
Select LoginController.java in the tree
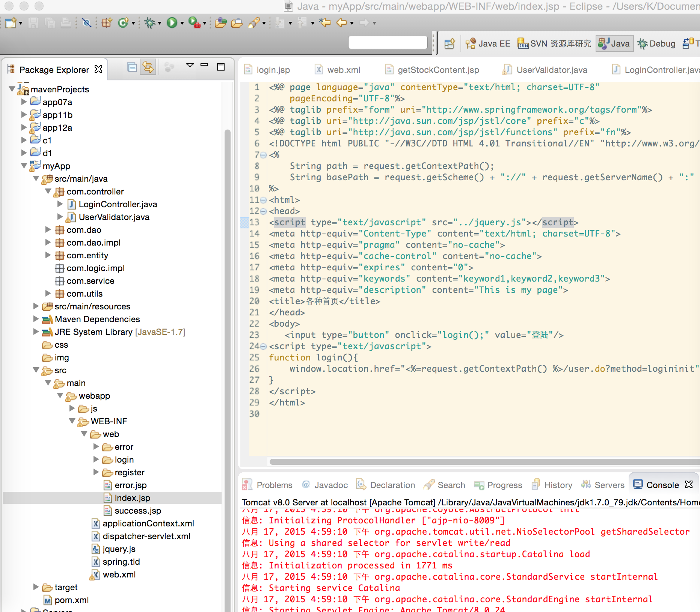118,204
